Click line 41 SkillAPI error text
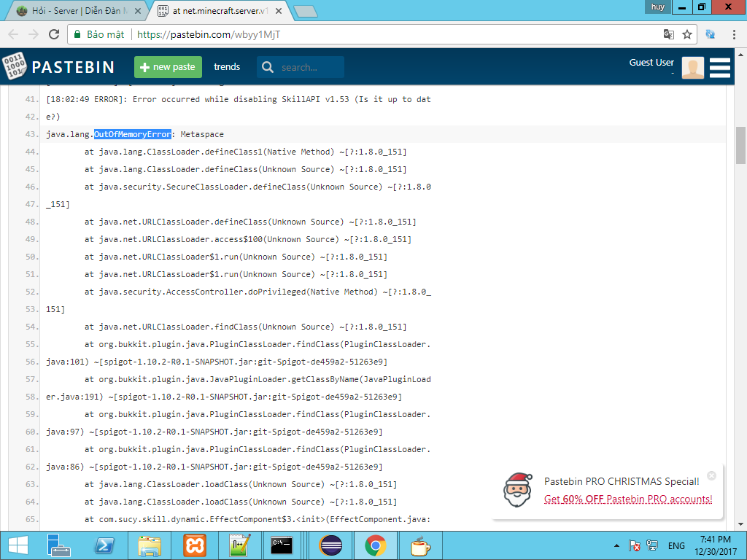Viewport: 747px width, 560px height. [239, 99]
